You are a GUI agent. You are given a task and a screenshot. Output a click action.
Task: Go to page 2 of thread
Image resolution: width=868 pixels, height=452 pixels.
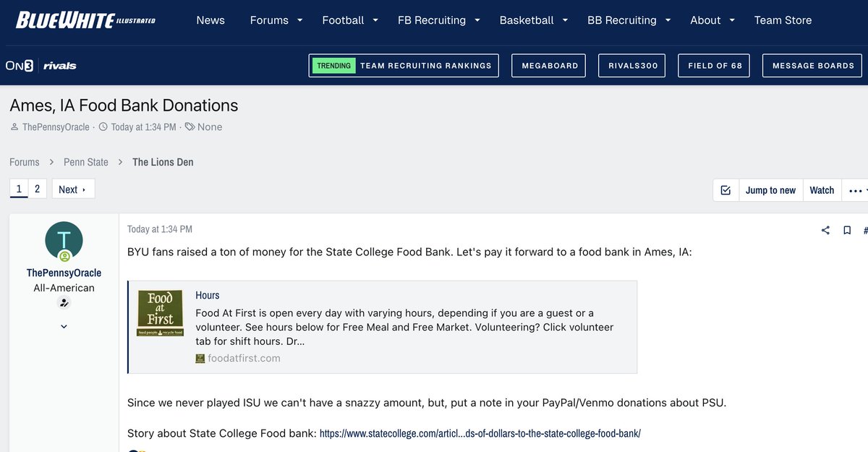point(38,189)
